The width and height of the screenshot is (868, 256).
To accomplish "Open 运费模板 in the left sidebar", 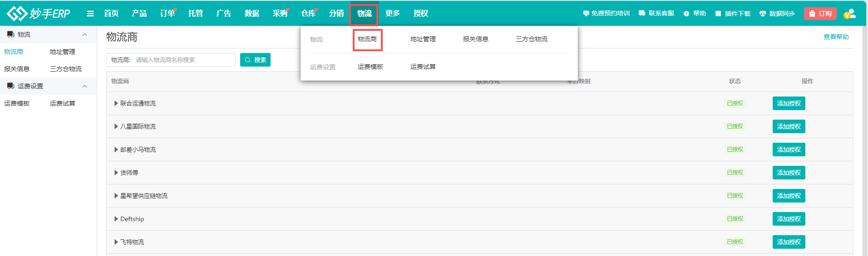I will pyautogui.click(x=17, y=103).
